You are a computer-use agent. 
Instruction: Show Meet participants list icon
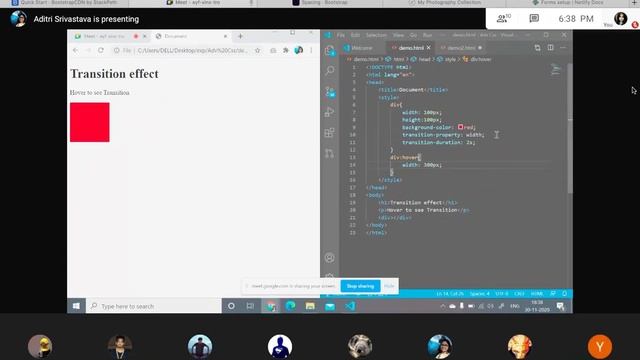[x=504, y=18]
